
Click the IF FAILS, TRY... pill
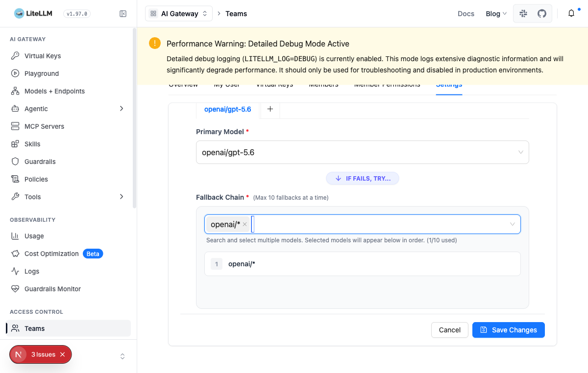click(363, 179)
